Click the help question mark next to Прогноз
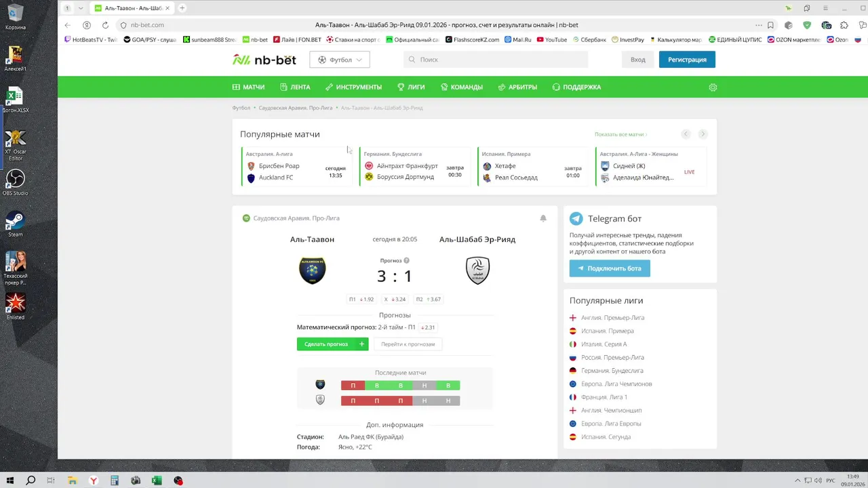This screenshot has width=868, height=488. click(407, 260)
